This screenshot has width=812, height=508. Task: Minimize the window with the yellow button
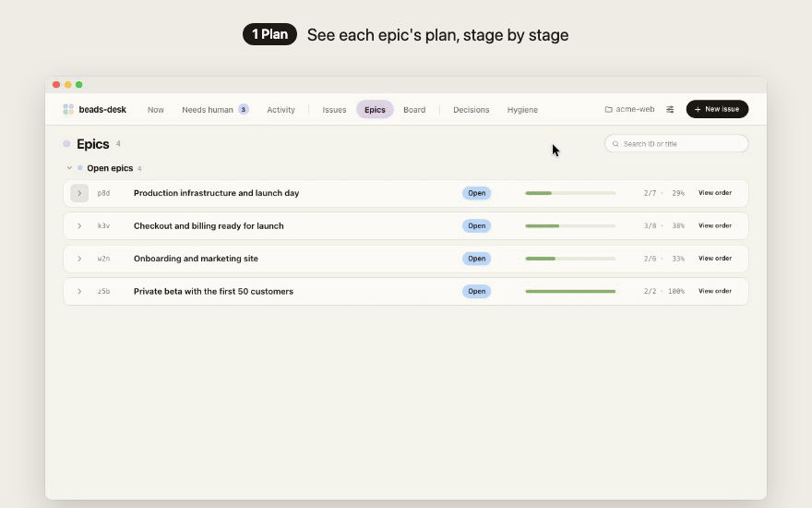pyautogui.click(x=68, y=84)
